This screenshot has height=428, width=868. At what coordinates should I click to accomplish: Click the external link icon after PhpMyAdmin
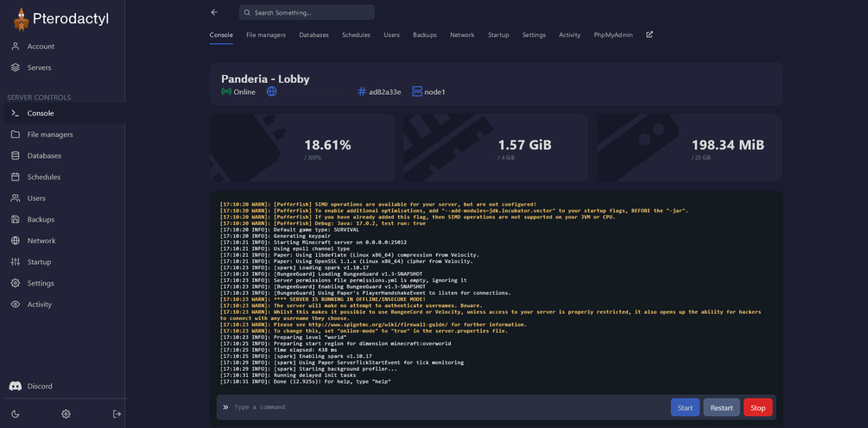click(649, 35)
